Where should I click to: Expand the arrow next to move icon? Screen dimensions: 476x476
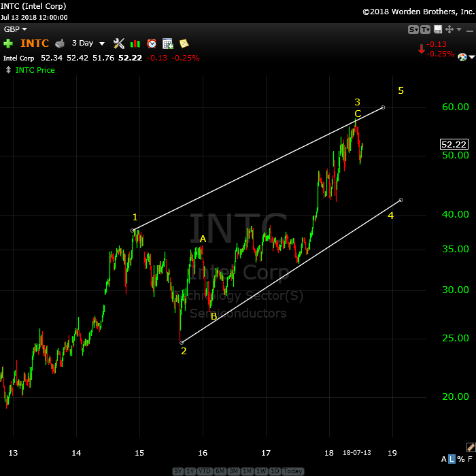coord(459,29)
